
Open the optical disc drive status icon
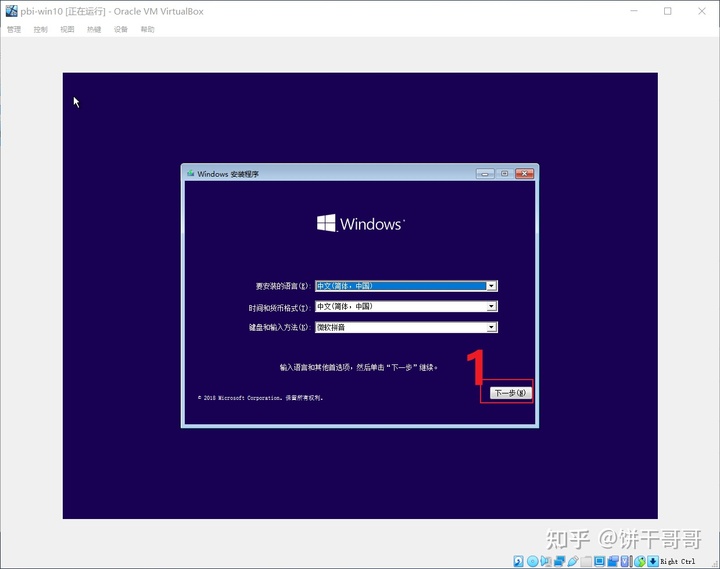tap(533, 561)
